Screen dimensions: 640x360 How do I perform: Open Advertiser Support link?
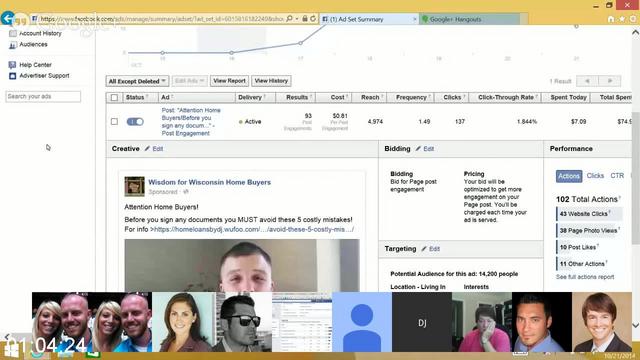[44, 76]
